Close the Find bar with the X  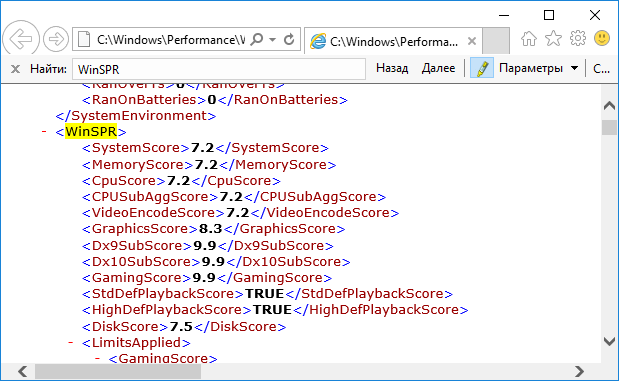[x=15, y=69]
